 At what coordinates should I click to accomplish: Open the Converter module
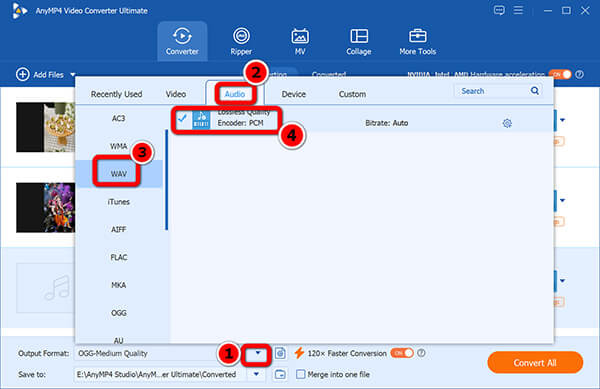[x=182, y=41]
